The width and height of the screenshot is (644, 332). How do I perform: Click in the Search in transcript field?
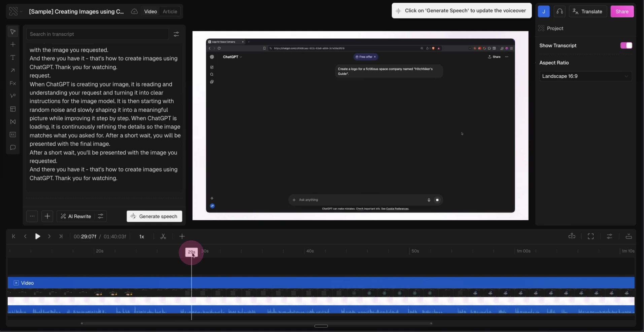(x=98, y=34)
